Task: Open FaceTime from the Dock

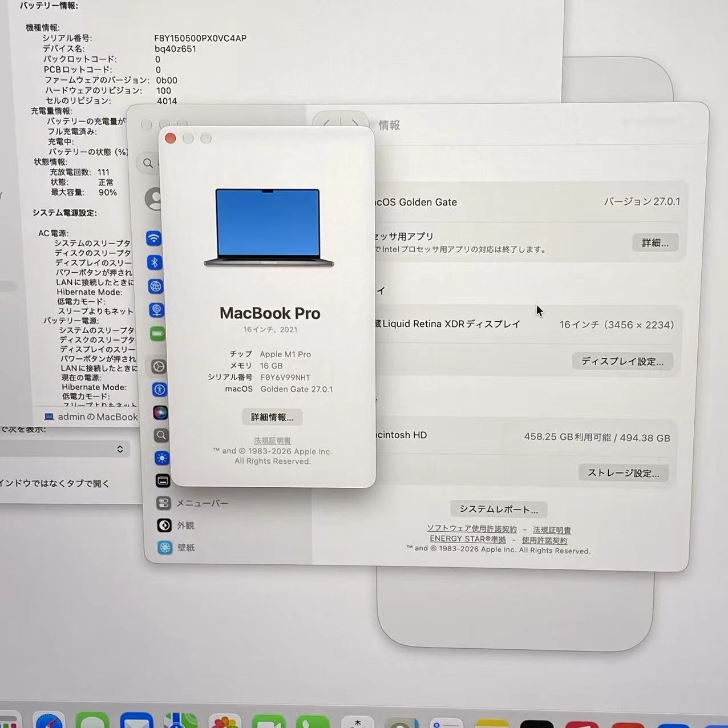Action: coord(268,721)
